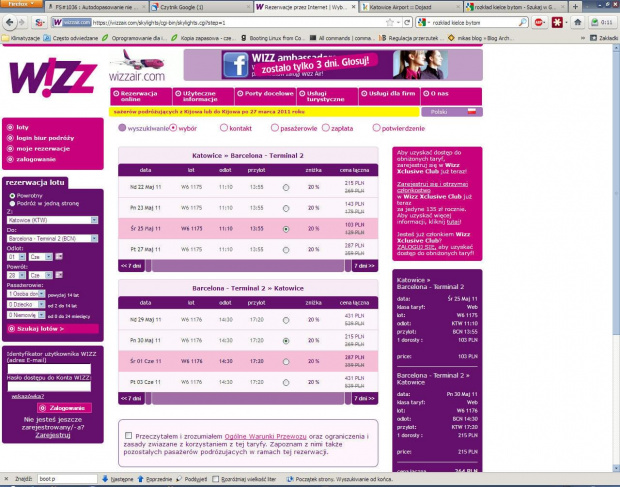Click the large WIZZ logo
This screenshot has height=487, width=620.
[53, 77]
